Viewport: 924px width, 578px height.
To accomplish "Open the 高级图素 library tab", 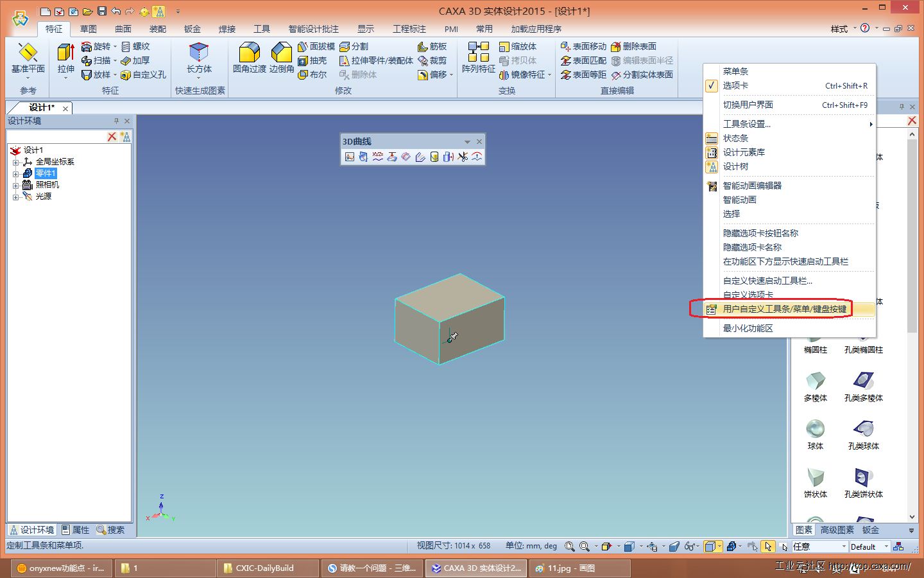I will click(x=837, y=530).
